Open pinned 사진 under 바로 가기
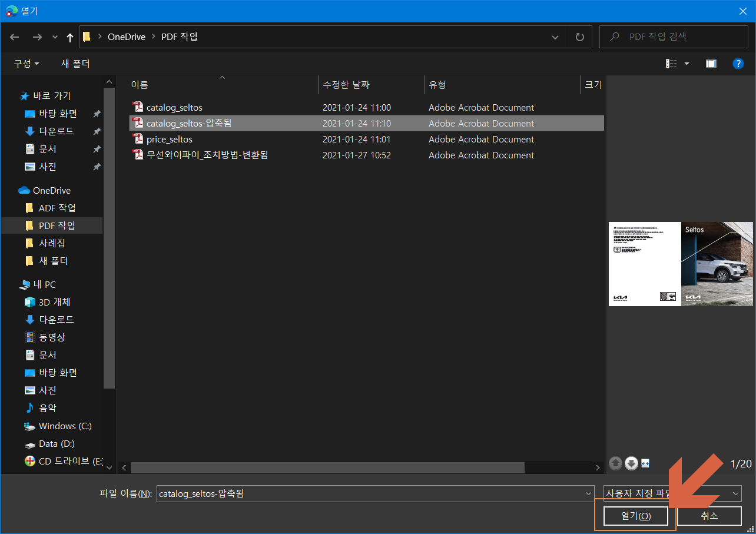Viewport: 756px width, 534px height. pyautogui.click(x=48, y=166)
